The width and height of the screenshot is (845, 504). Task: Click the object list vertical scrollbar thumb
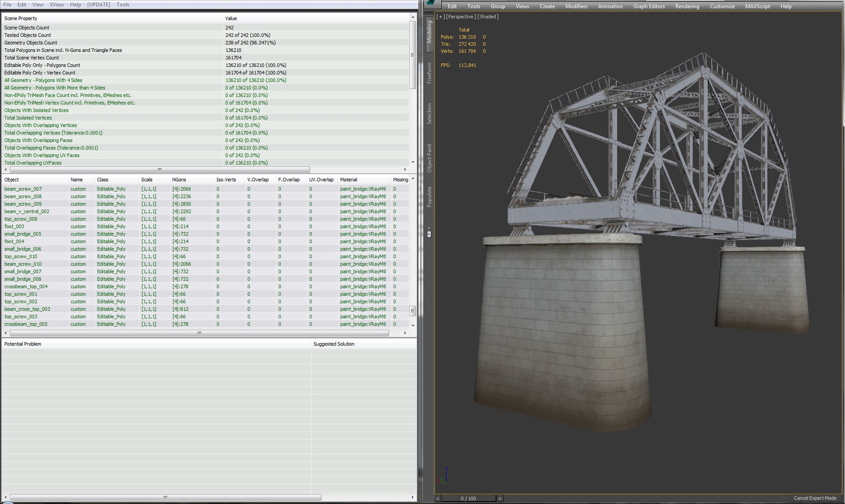413,311
